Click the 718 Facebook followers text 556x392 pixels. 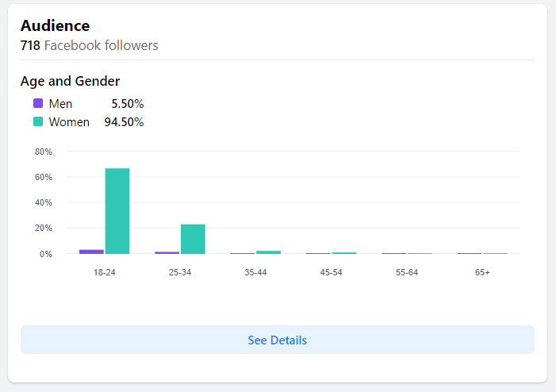click(x=89, y=45)
